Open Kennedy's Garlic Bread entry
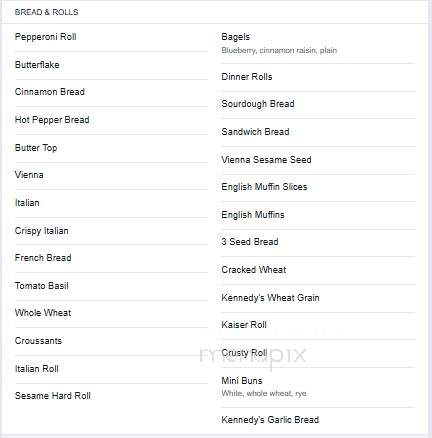The height and width of the screenshot is (438, 432). pos(270,420)
